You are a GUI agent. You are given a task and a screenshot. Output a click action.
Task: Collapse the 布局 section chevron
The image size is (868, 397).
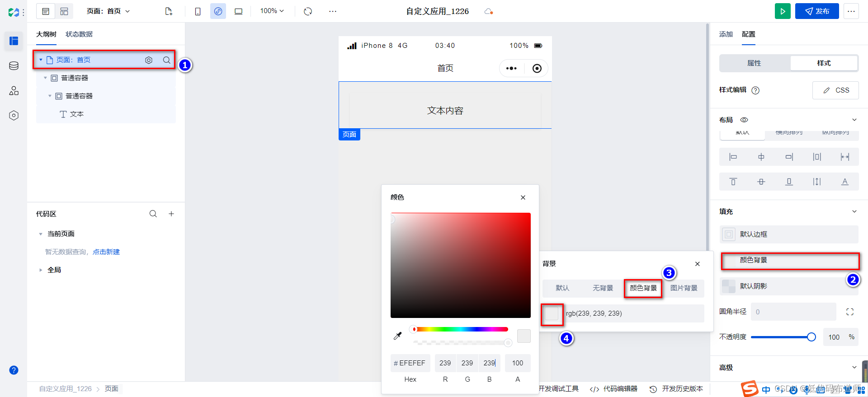[854, 120]
